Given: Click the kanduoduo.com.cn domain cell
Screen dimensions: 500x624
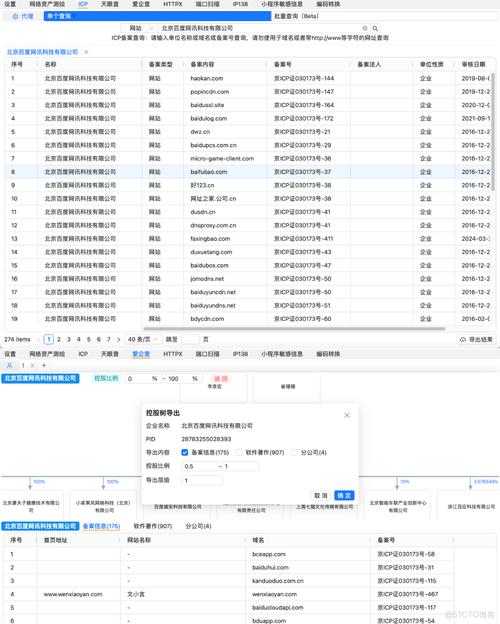Looking at the screenshot, I should (x=278, y=581).
